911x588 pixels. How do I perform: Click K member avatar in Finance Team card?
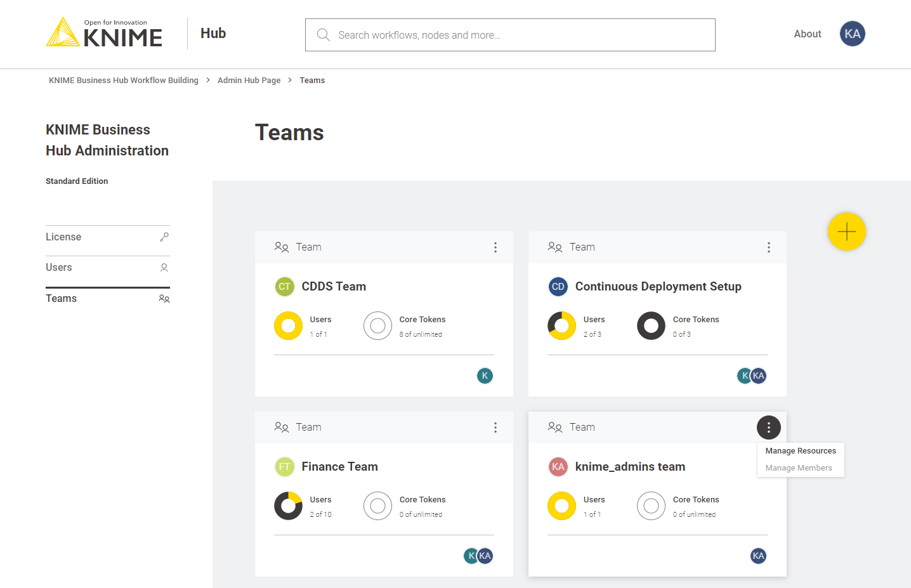point(470,556)
